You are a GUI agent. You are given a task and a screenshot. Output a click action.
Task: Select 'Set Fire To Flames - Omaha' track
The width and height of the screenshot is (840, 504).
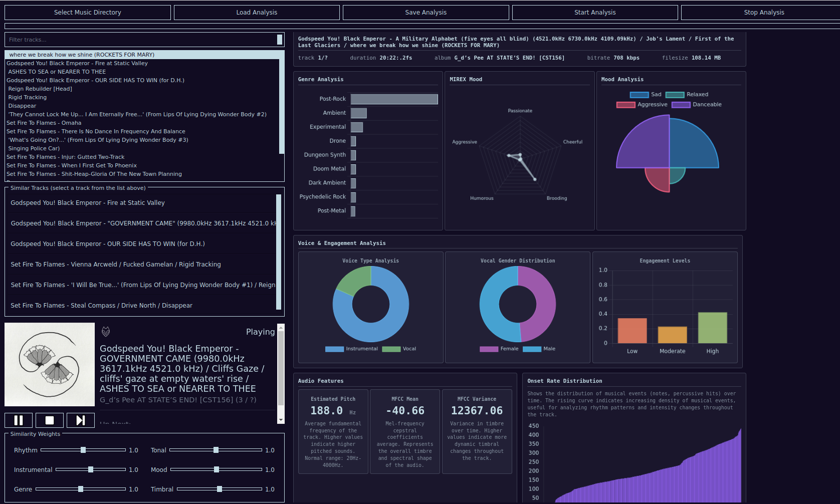(x=142, y=123)
